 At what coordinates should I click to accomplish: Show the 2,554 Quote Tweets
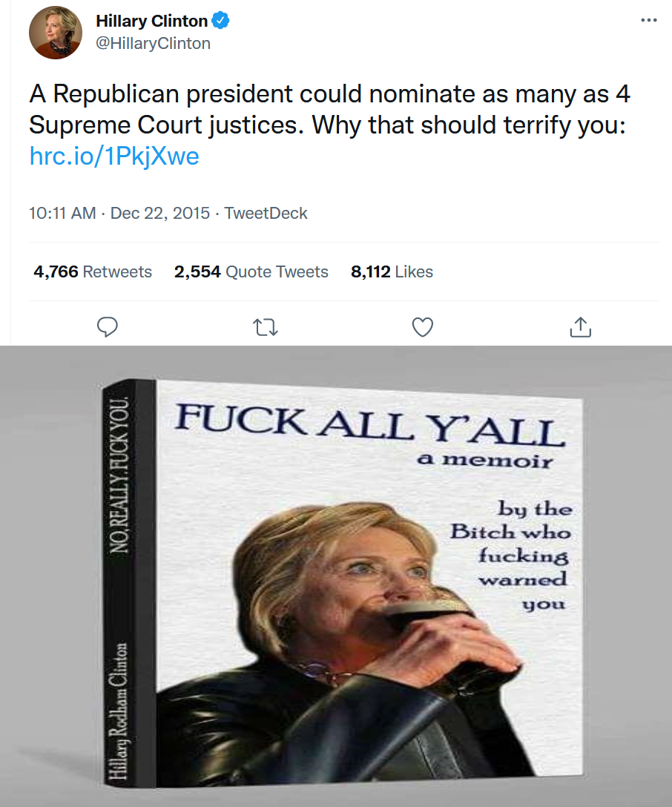251,271
